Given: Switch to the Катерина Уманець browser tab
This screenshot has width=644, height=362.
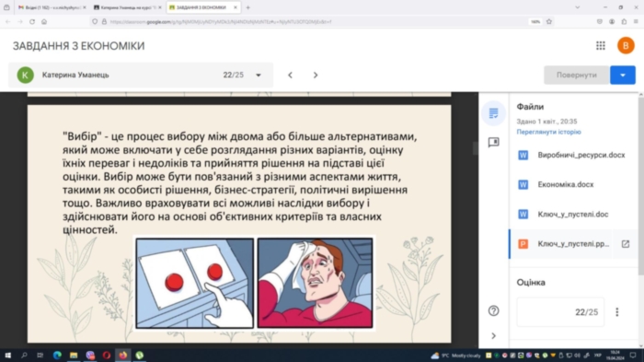Looking at the screenshot, I should tap(128, 7).
